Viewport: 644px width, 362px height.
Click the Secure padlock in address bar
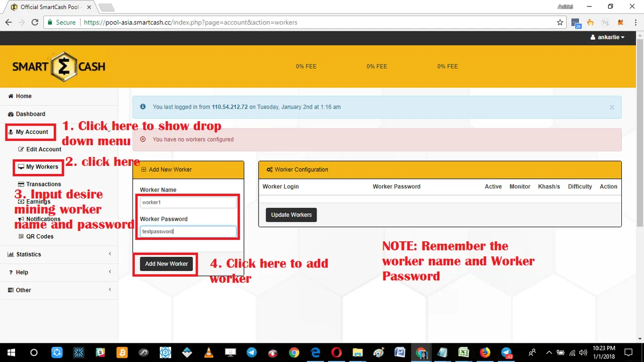49,22
